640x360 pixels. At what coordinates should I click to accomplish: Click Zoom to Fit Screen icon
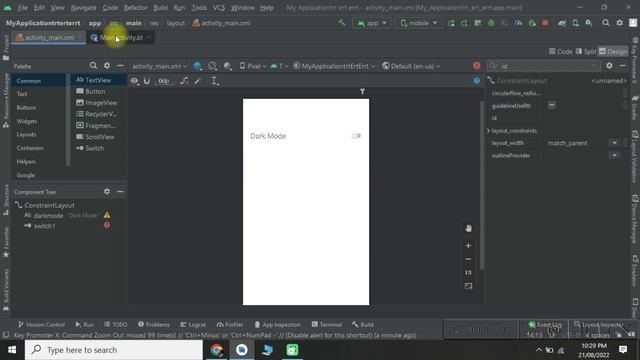tap(468, 287)
